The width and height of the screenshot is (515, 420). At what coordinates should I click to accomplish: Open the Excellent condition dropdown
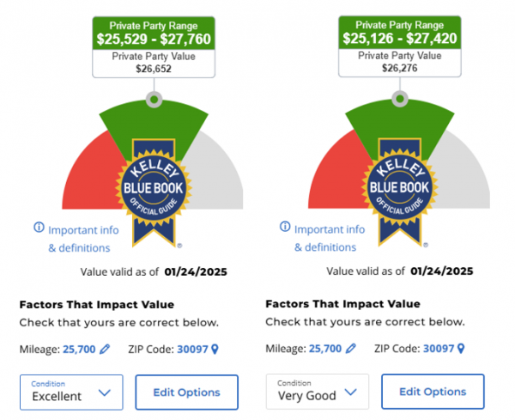(x=71, y=392)
